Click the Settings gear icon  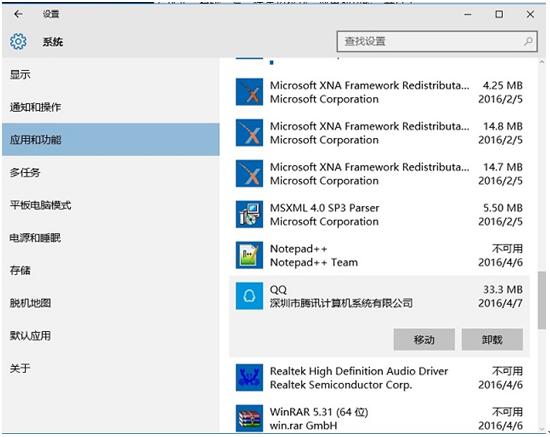click(18, 42)
